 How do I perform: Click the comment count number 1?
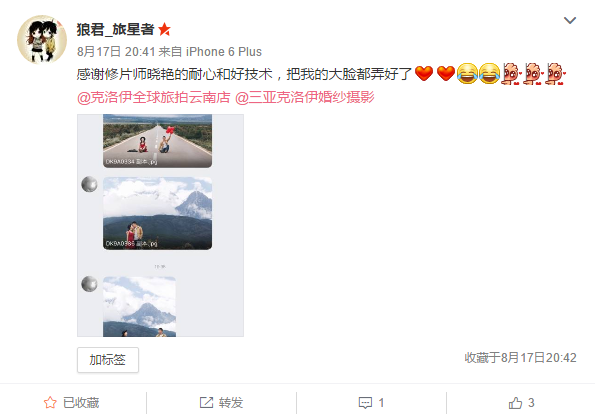381,403
